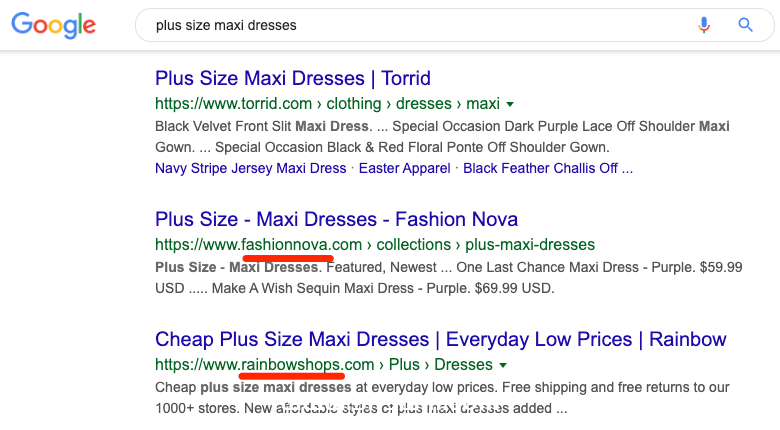Open the Torrid result dropdown arrow
This screenshot has height=430, width=780.
coord(510,104)
